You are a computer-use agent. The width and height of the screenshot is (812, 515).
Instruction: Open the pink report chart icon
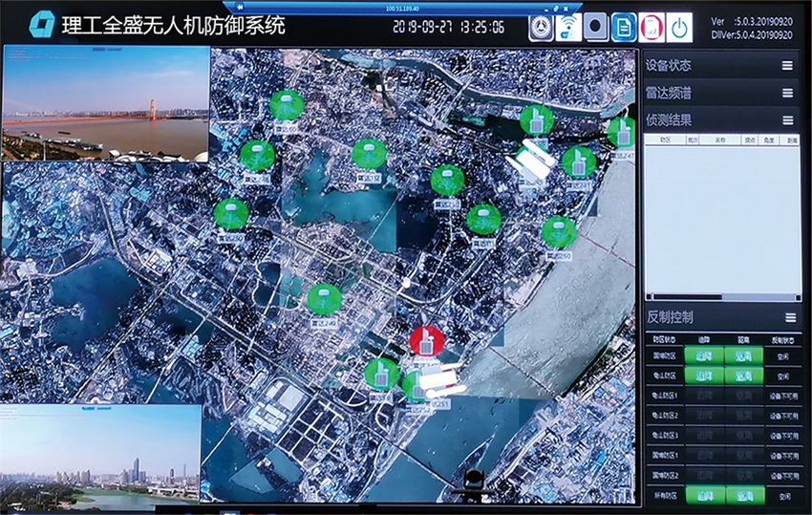coord(652,27)
